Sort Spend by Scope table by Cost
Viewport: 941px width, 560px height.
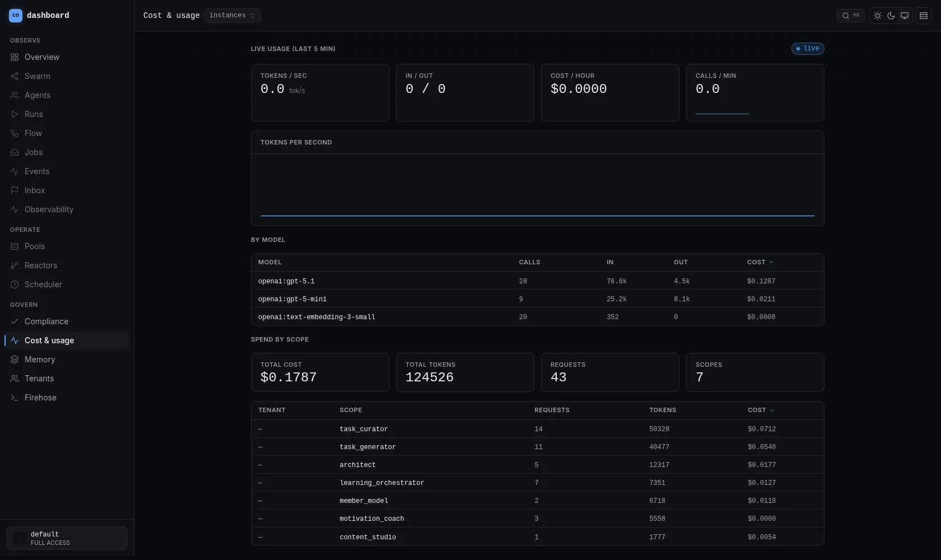[x=761, y=410]
